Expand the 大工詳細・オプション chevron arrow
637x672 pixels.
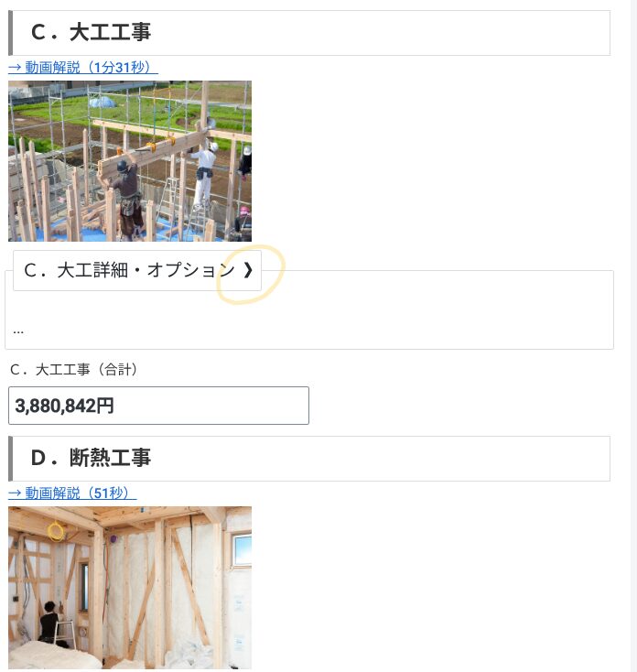point(248,270)
